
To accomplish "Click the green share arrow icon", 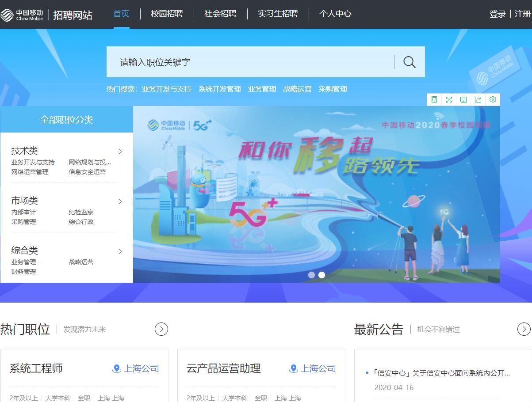I will [478, 100].
